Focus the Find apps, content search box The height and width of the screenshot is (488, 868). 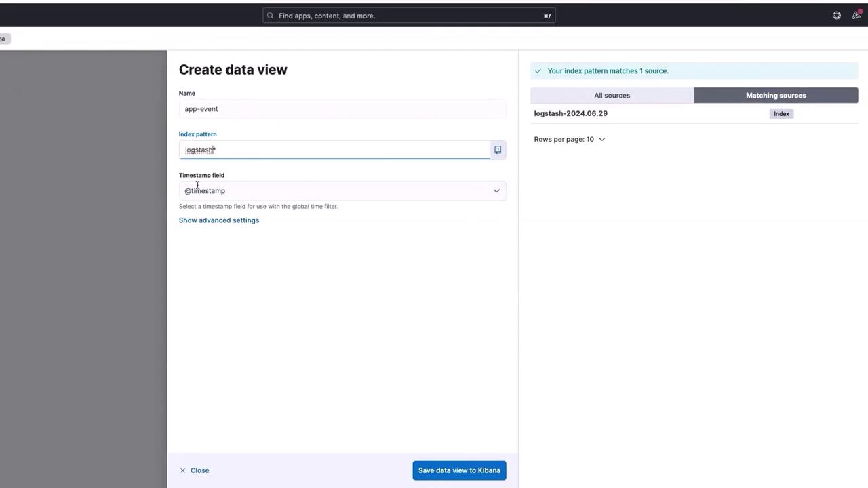pyautogui.click(x=407, y=16)
